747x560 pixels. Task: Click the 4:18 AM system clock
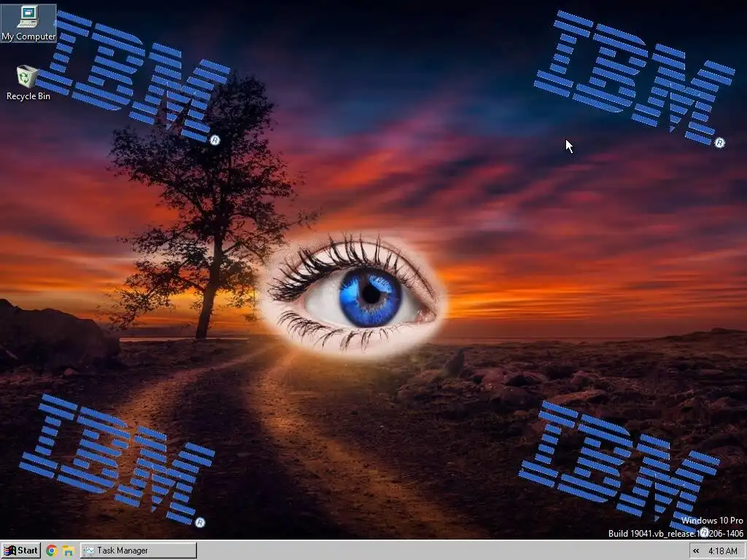[723, 551]
